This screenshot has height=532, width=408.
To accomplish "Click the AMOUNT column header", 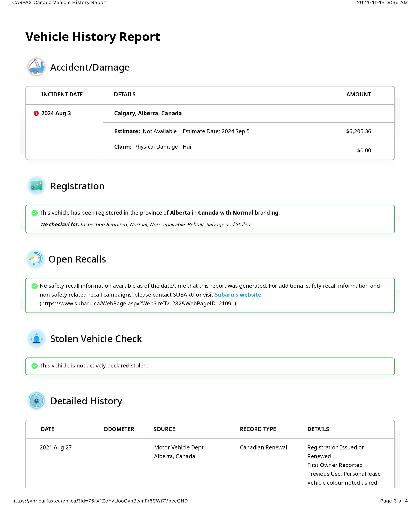I will coord(358,95).
